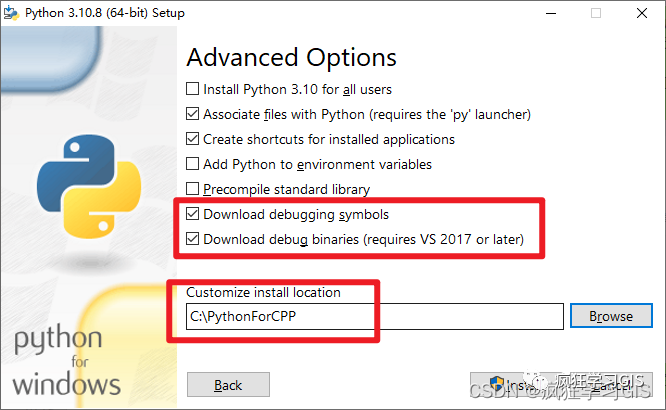Minimize the Python Setup window
666x410 pixels.
pos(551,13)
